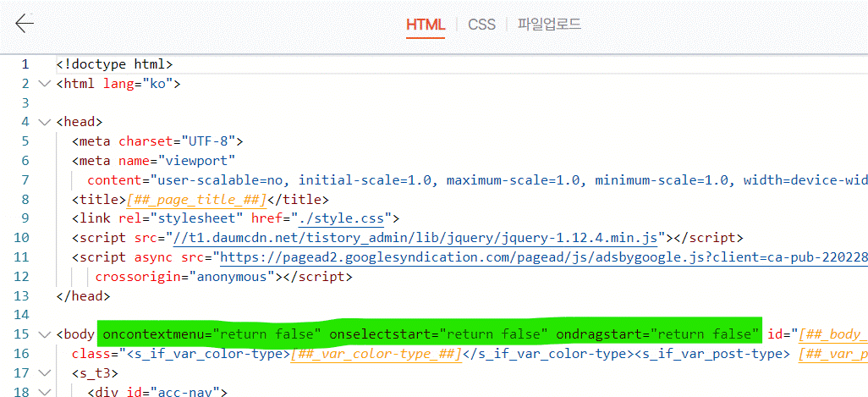Open the jquery-1.12.4.min.js script URL
This screenshot has height=397, width=868.
415,238
